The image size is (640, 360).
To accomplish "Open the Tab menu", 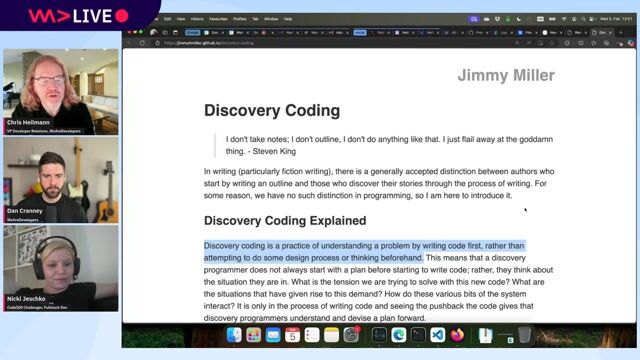I will 255,19.
